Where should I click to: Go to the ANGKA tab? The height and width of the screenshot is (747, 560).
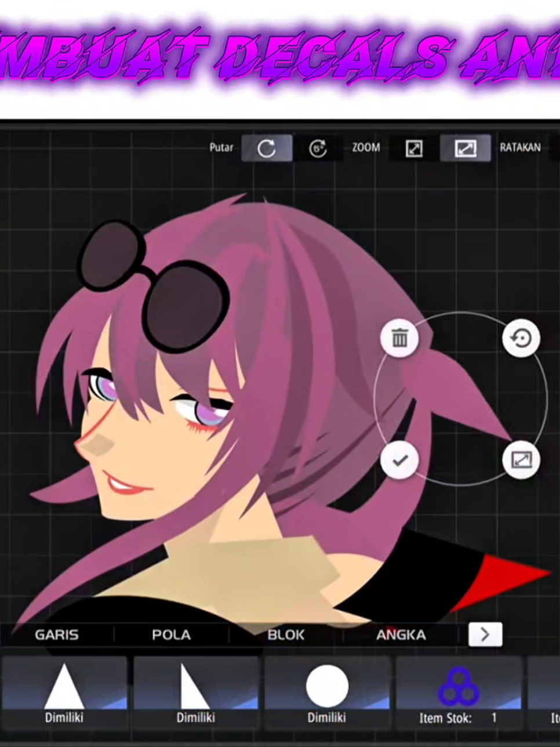pyautogui.click(x=401, y=635)
